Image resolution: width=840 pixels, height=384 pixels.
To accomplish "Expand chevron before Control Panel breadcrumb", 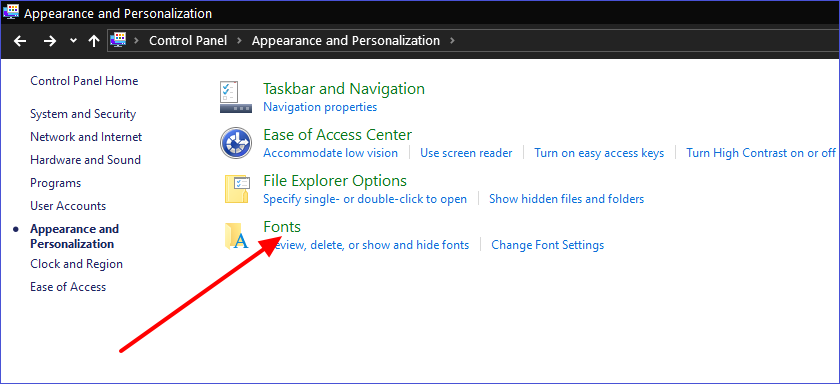I will pyautogui.click(x=137, y=41).
